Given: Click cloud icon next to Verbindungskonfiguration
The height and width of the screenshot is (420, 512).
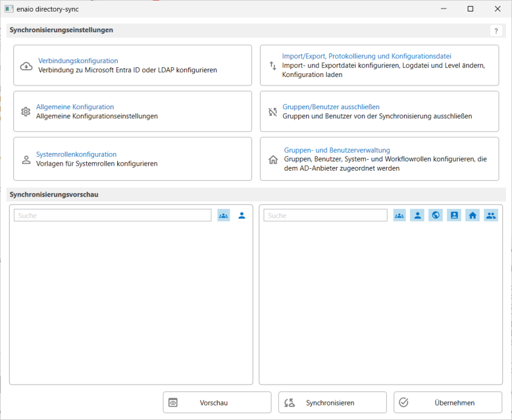Looking at the screenshot, I should tap(26, 66).
